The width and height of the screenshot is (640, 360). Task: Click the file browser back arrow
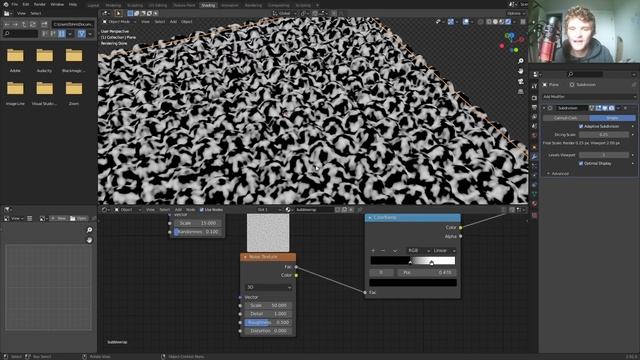click(x=7, y=24)
